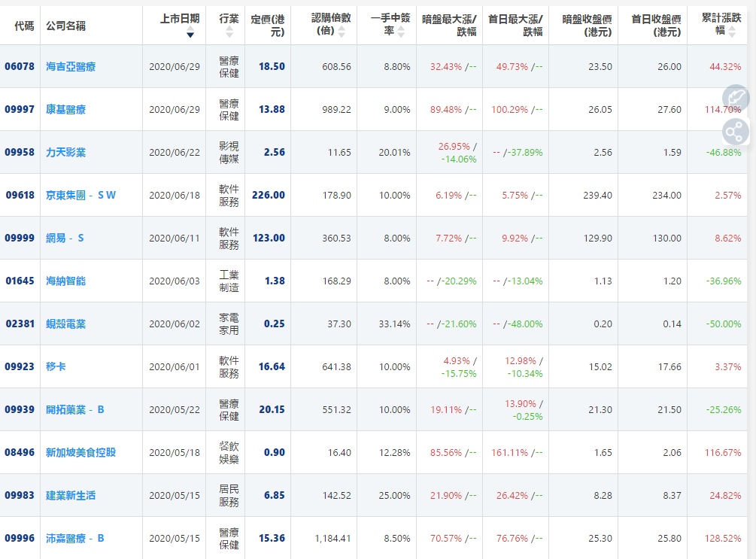
Task: Click subscription multiple 989.22
Action: (x=336, y=110)
